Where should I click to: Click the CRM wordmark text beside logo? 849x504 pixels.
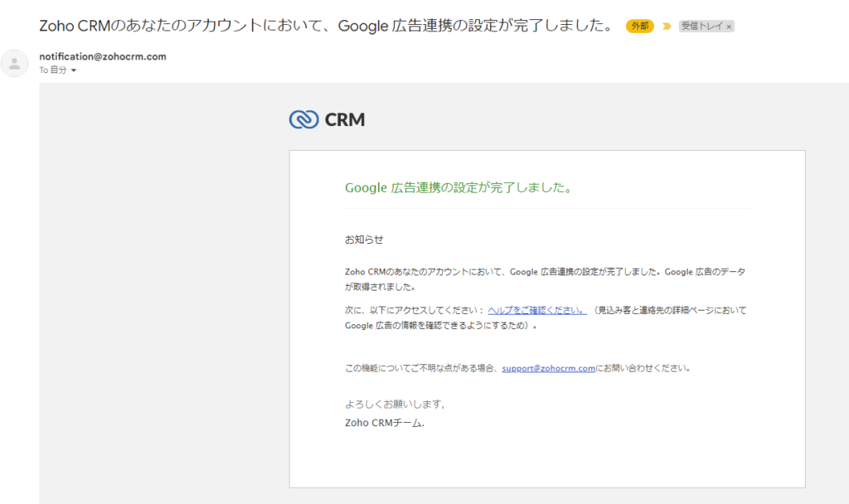click(345, 119)
